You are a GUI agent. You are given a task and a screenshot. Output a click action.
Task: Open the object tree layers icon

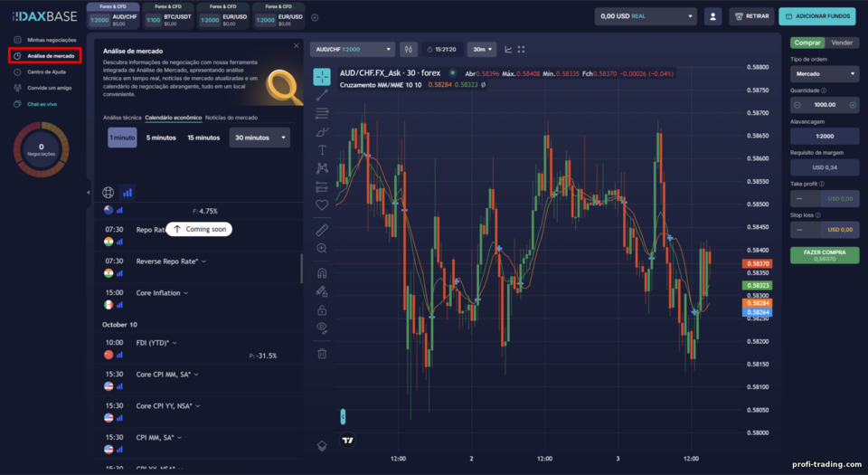[322, 446]
